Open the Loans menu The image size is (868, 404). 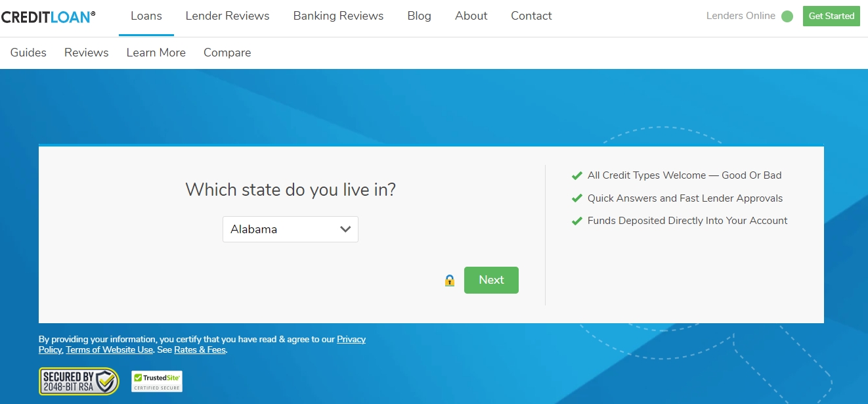click(x=146, y=16)
